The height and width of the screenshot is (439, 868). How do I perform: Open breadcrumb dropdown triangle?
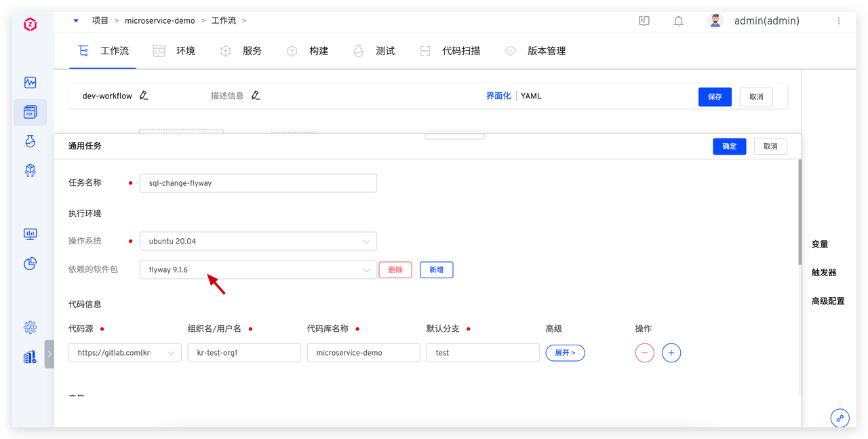click(76, 21)
